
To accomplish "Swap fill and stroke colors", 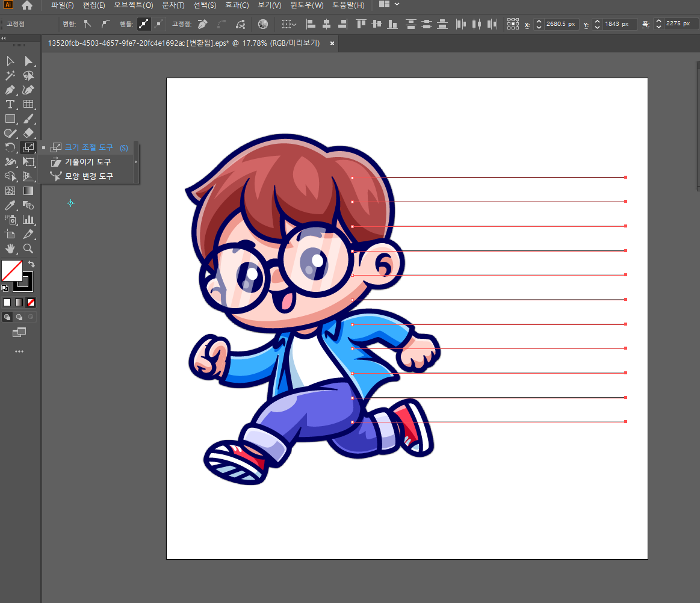I will coord(31,264).
